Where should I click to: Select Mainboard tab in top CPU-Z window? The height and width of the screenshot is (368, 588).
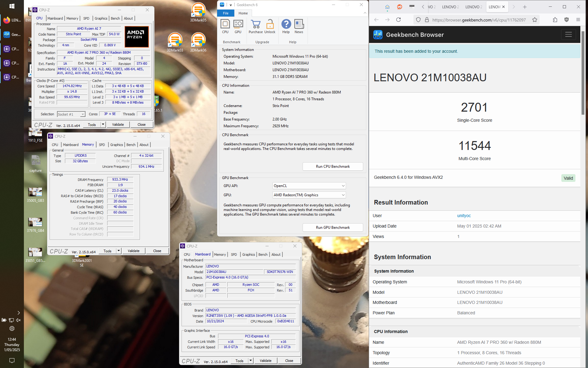[55, 18]
